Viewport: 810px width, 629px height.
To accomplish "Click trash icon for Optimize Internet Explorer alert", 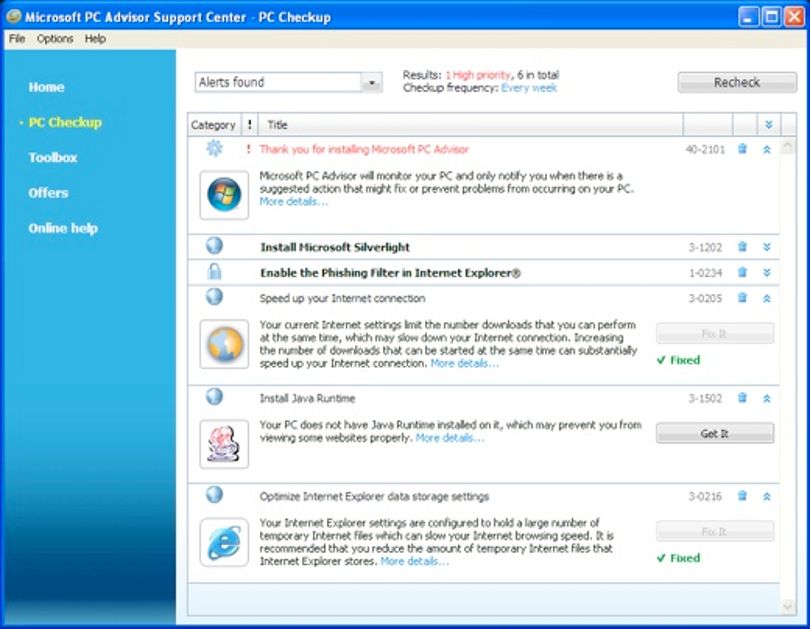I will [x=742, y=496].
